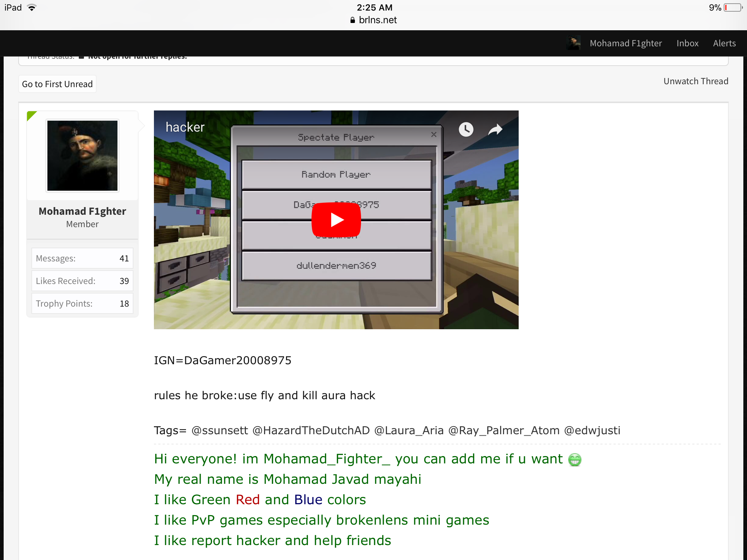Open the Inbox menu
Screen dimensions: 747x560
point(687,43)
